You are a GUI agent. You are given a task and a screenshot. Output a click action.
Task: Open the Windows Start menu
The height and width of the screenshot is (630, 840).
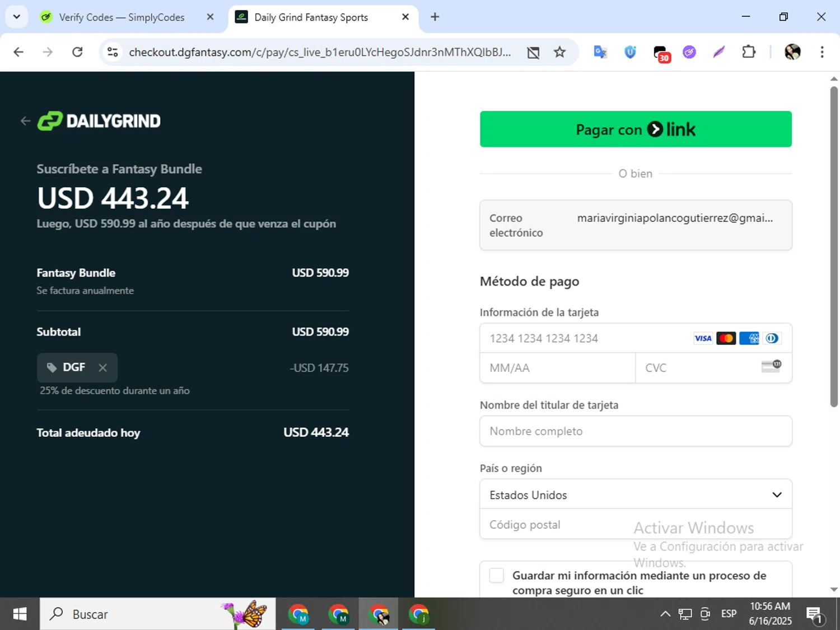pos(20,614)
